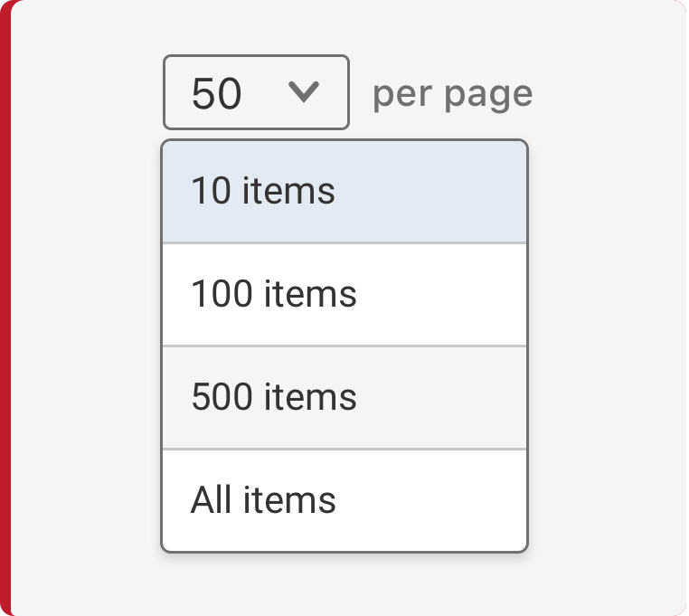689x616 pixels.
Task: Pick the "500 items" entry
Action: tap(344, 398)
